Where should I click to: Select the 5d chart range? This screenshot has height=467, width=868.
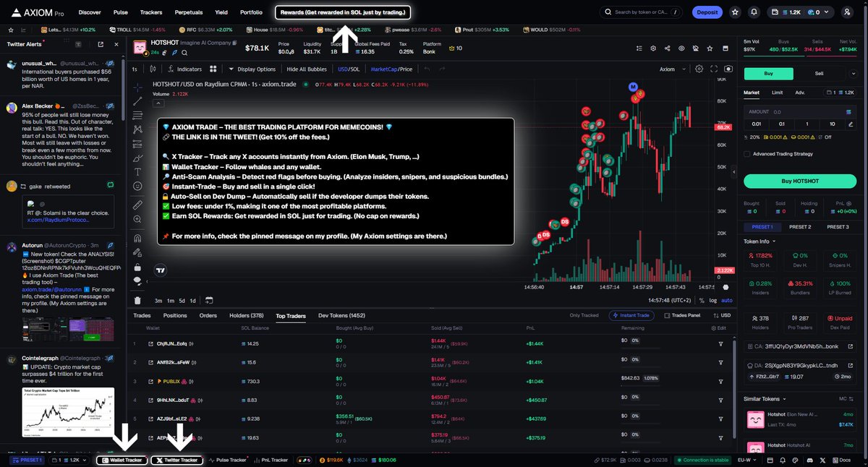(x=182, y=301)
